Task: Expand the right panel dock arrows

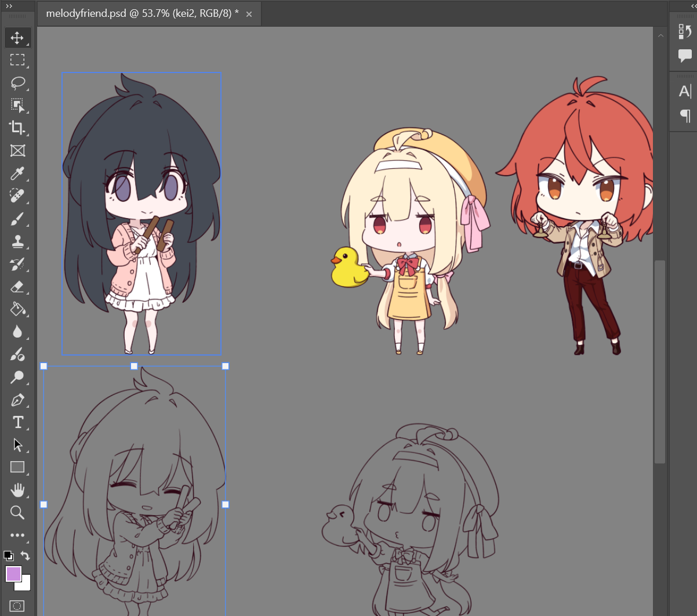Action: 694,5
